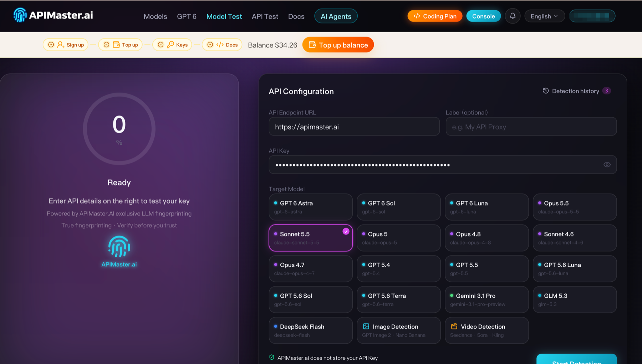Screen dimensions: 642x364
Task: Select Sonnet 5.5 target model
Action: [x=311, y=238]
